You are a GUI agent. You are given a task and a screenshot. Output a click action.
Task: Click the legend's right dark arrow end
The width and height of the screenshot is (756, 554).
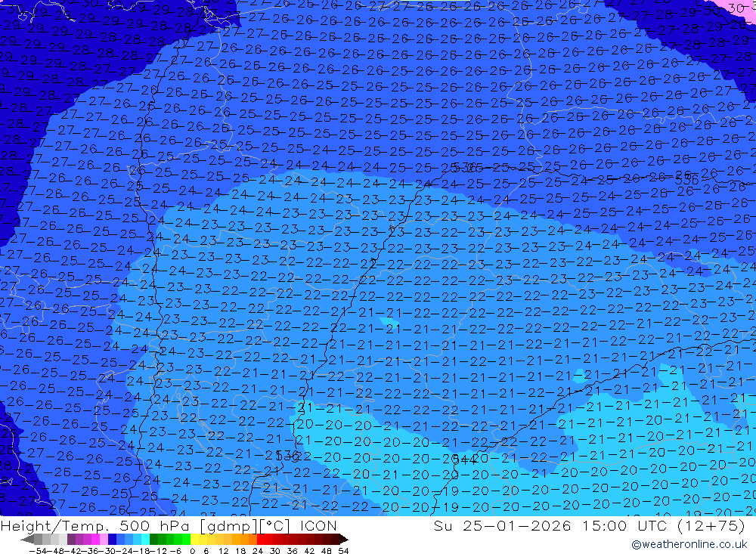[x=344, y=539]
